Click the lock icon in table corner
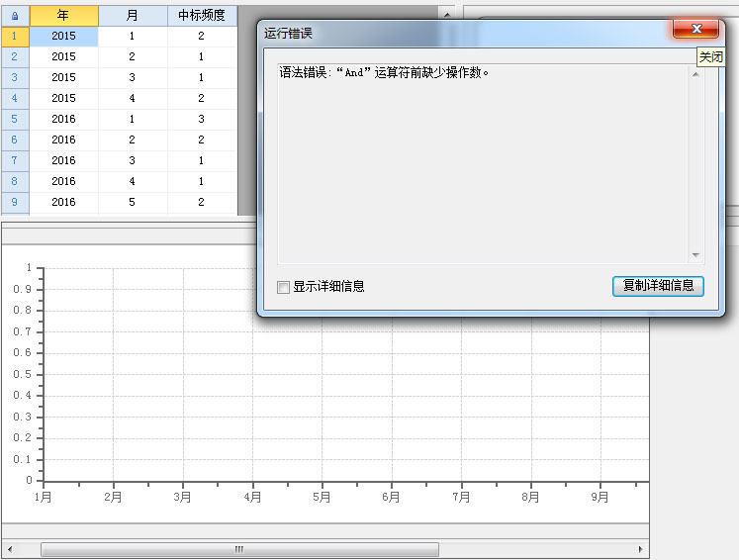 click(x=15, y=16)
